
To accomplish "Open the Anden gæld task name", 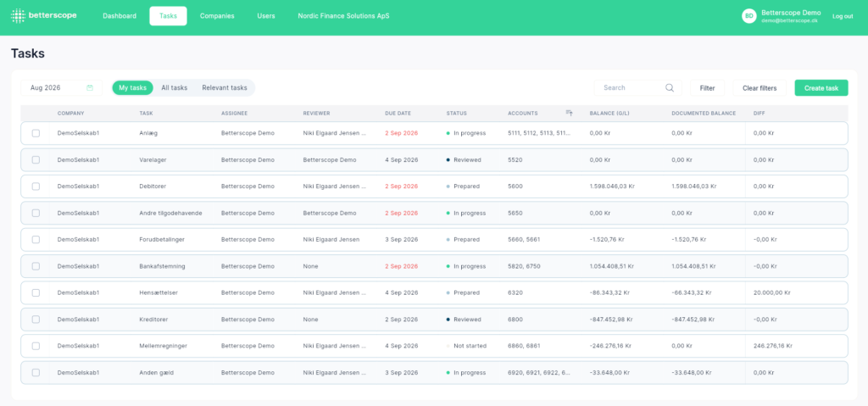I will point(157,372).
